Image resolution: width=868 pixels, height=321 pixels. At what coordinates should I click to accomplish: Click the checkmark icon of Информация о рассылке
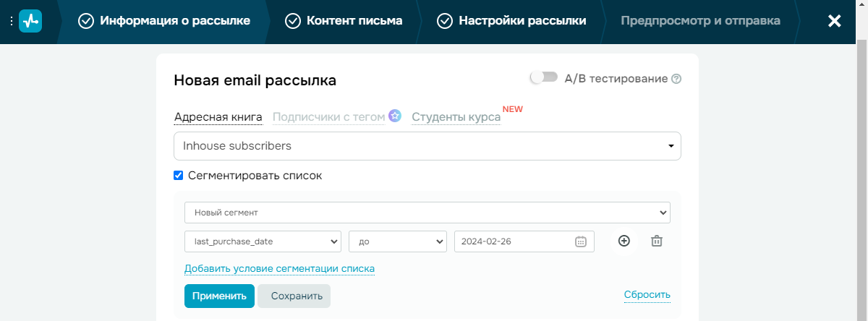tap(86, 21)
